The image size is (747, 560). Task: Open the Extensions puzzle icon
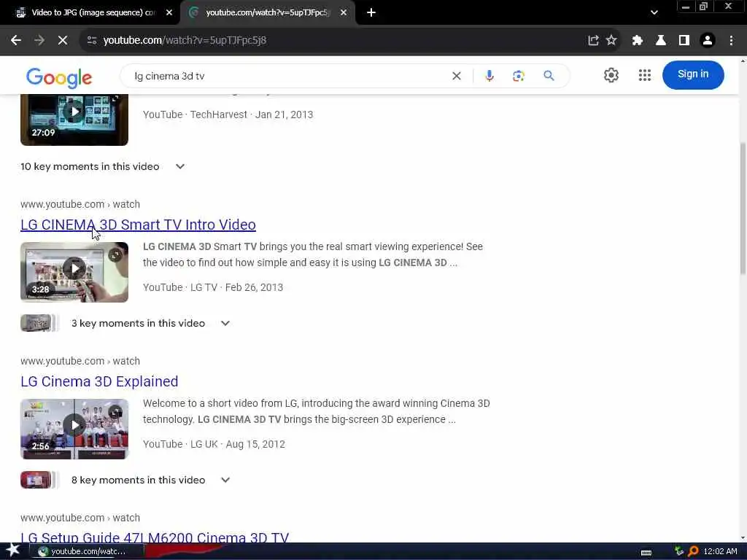(x=637, y=41)
